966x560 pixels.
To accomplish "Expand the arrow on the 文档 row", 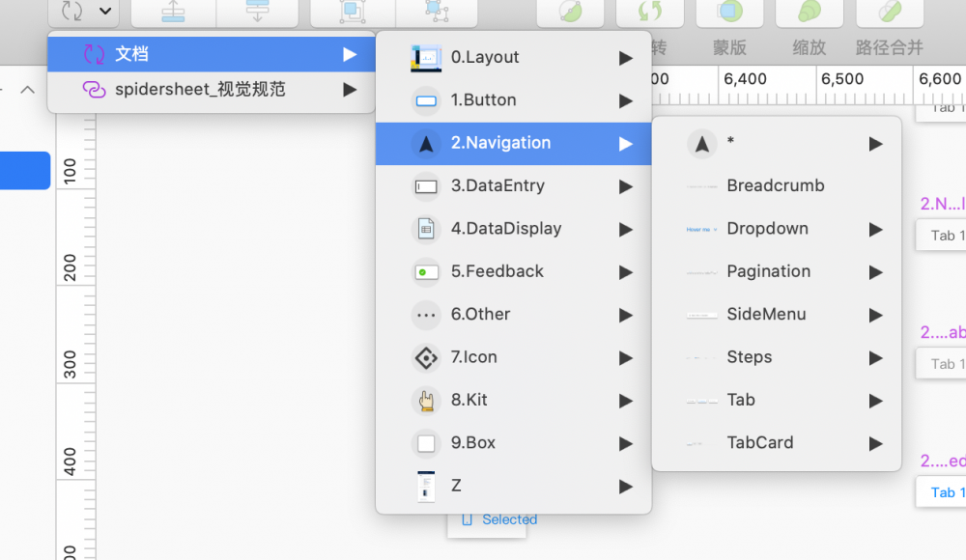I will point(350,55).
